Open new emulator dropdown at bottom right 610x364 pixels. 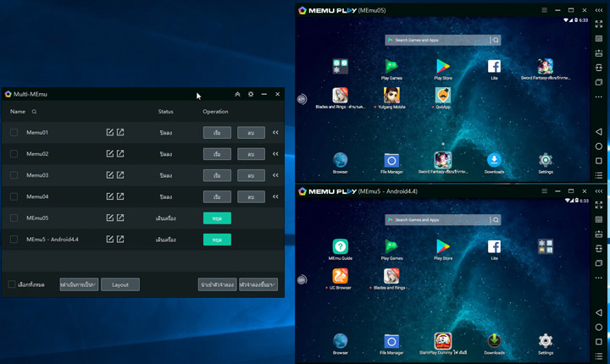(x=258, y=284)
